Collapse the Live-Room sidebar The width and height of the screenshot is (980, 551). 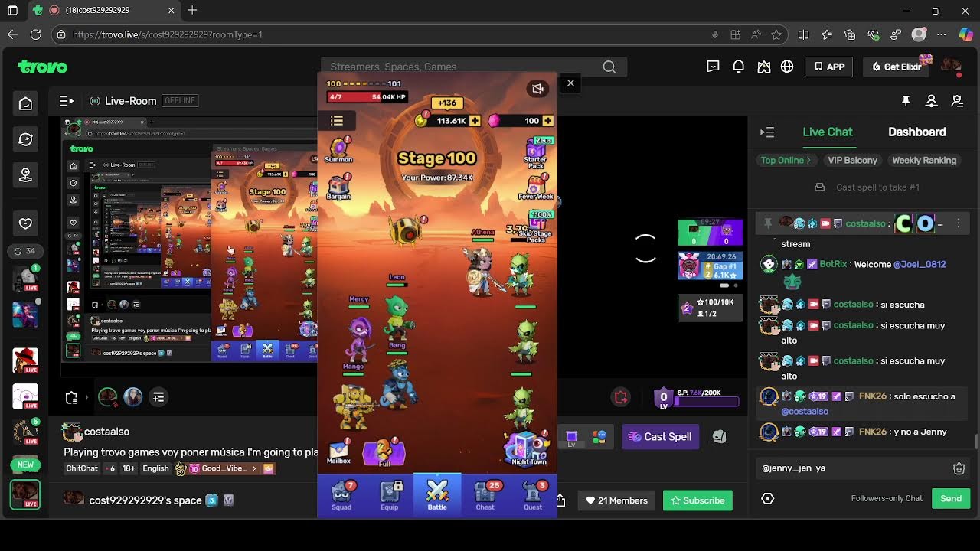tap(67, 101)
